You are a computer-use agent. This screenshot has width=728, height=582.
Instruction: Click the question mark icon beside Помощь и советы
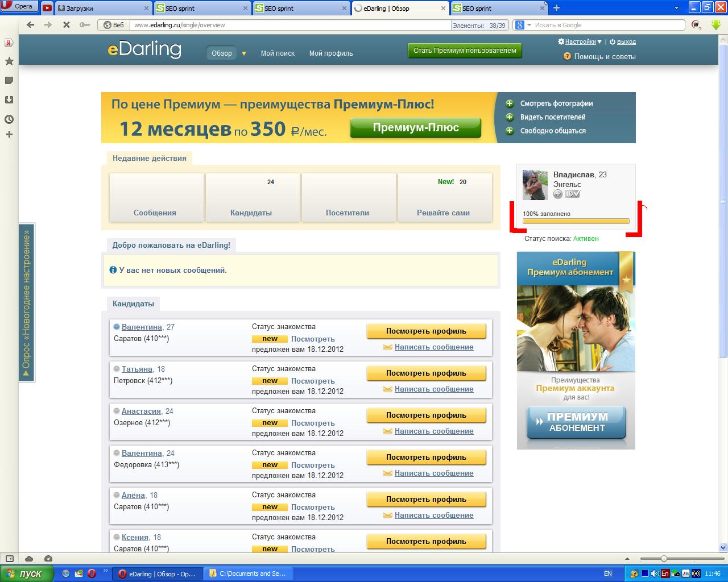pos(567,56)
